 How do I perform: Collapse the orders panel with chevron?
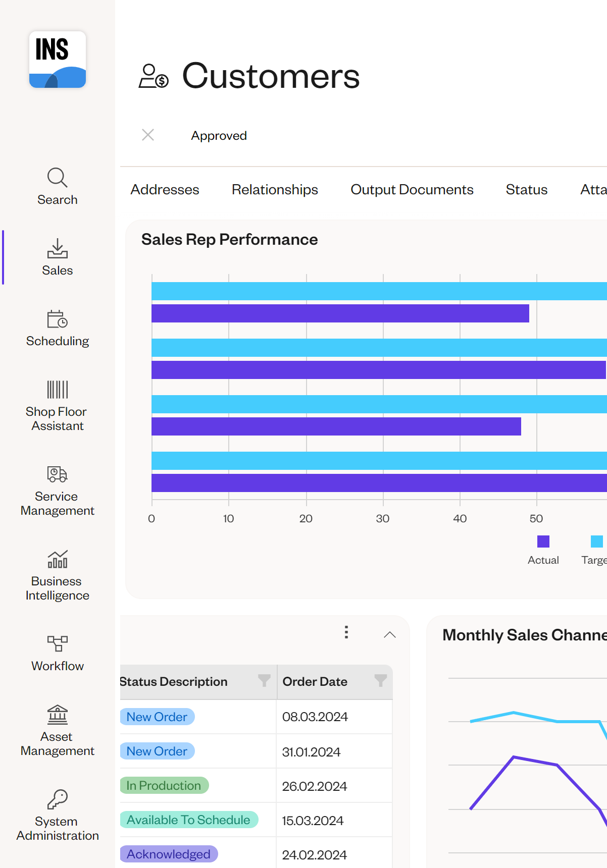pyautogui.click(x=389, y=635)
